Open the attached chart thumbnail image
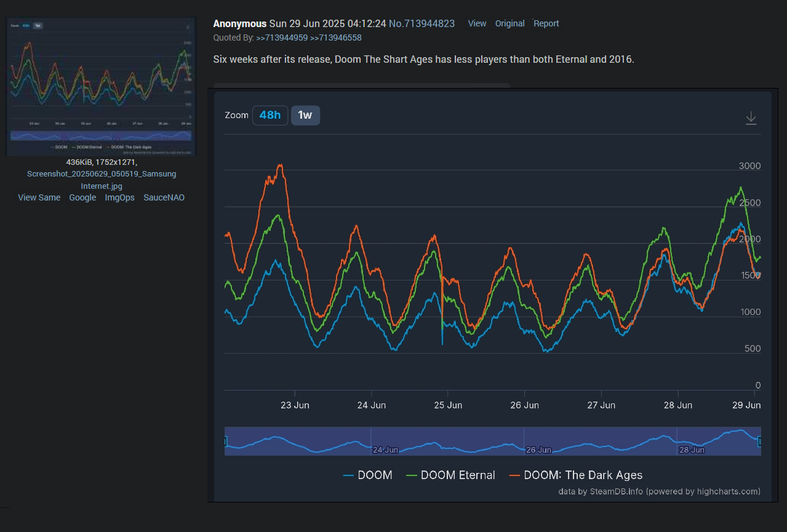Image resolution: width=787 pixels, height=532 pixels. pyautogui.click(x=101, y=87)
